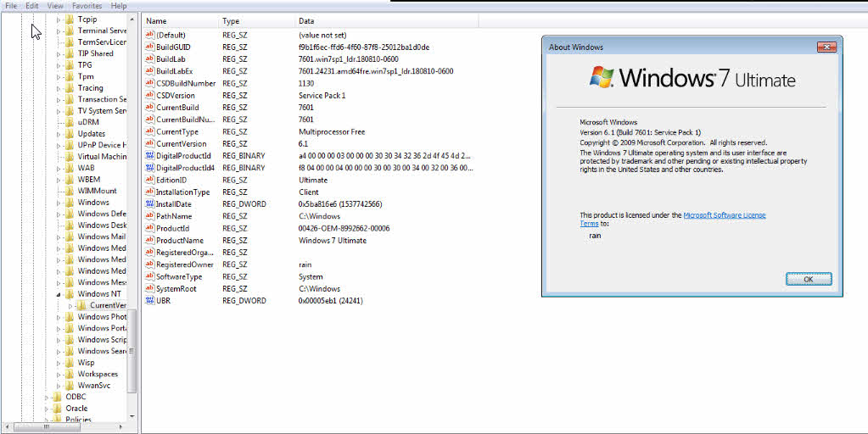Click the data 'Multiprocessor Free'

pos(332,131)
